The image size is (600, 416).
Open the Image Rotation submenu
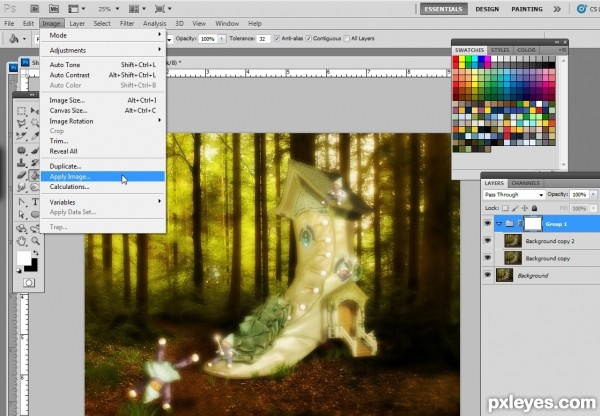103,121
